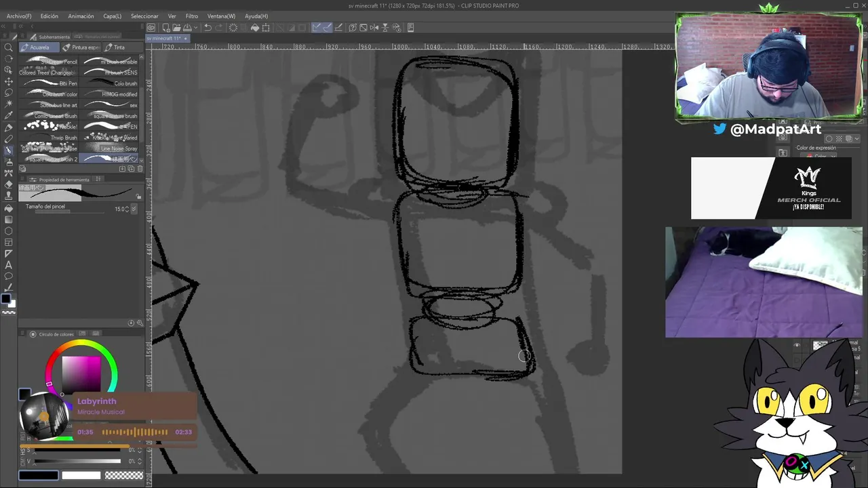Switch to the Tinta brush group tab
868x488 pixels.
(x=123, y=47)
